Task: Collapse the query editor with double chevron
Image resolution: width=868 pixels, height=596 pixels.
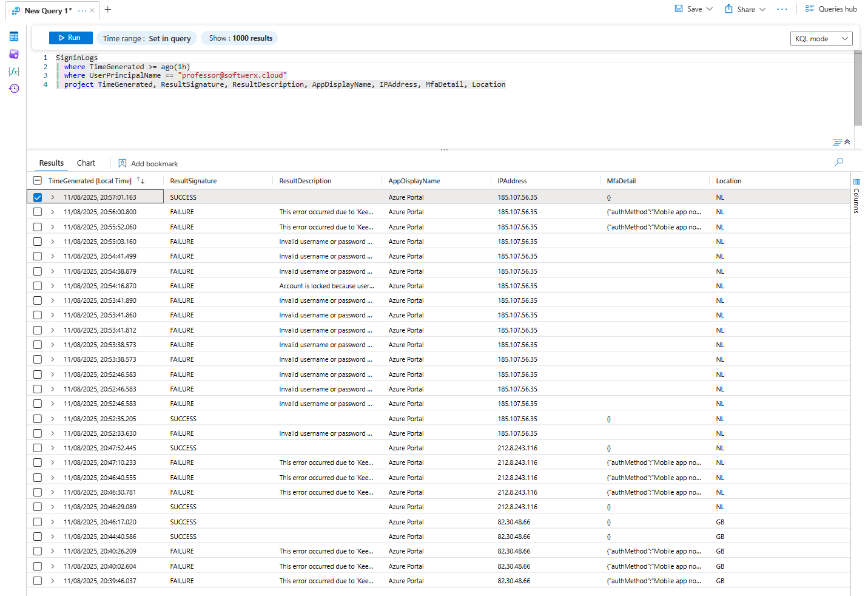Action: point(847,142)
